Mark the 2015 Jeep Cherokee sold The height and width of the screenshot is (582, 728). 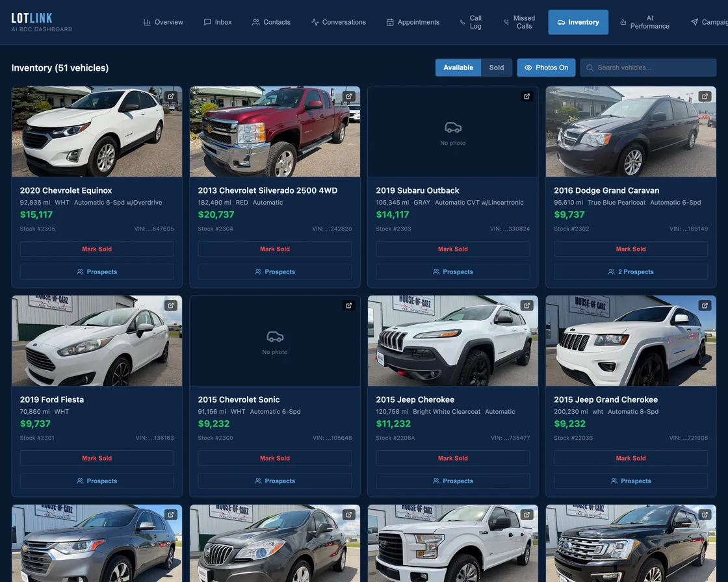[452, 458]
